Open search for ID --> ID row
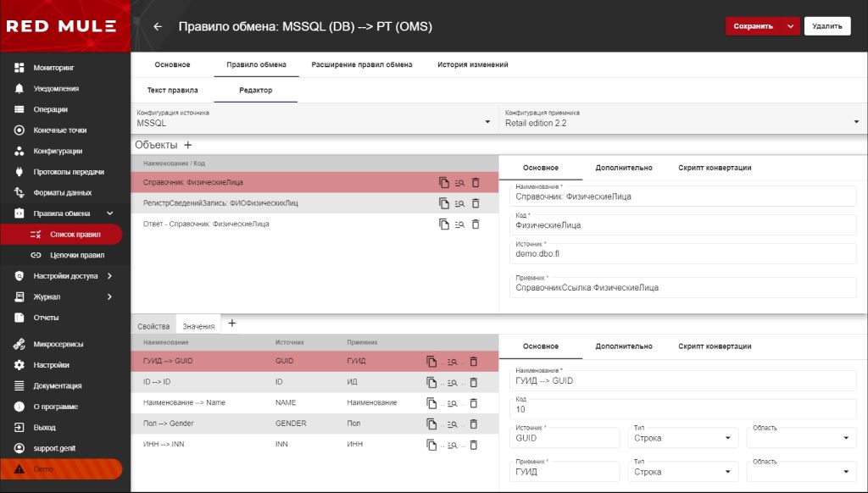The image size is (868, 493). point(453,382)
